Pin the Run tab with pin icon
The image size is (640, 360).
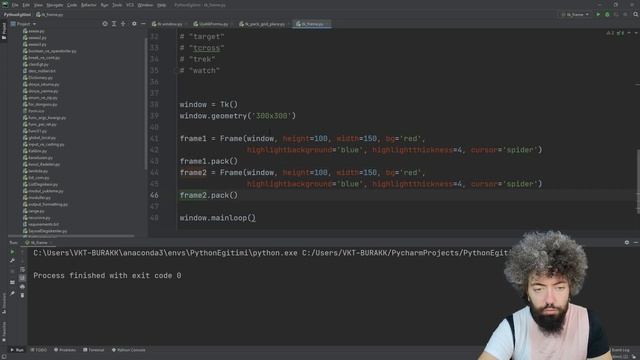pyautogui.click(x=12, y=293)
